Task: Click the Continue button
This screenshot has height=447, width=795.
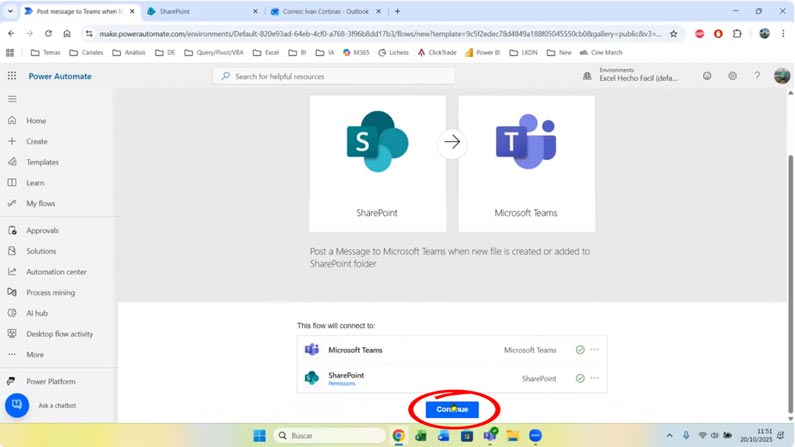Action: (452, 409)
